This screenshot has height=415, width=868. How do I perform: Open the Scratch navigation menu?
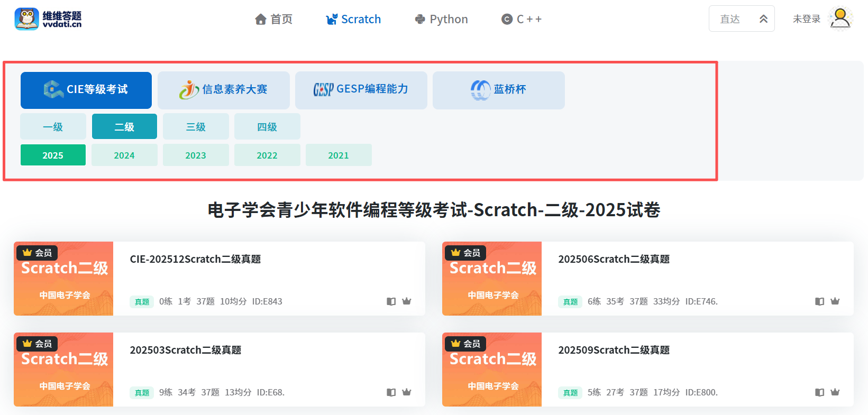pos(353,20)
